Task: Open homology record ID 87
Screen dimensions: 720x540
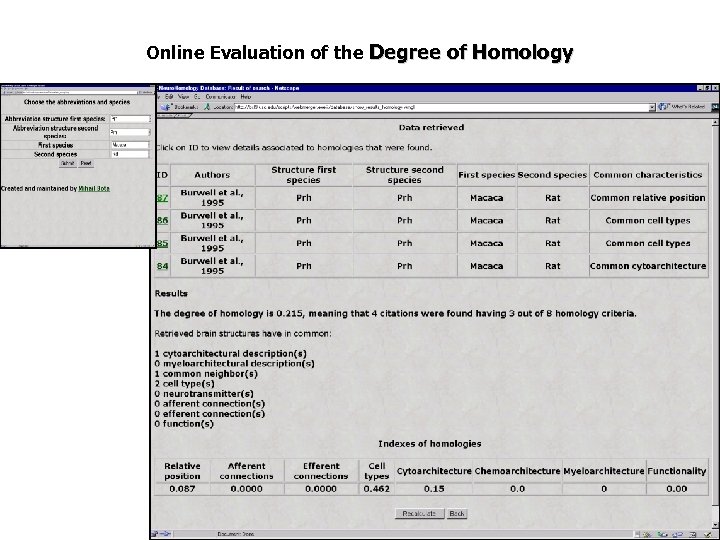Action: click(162, 198)
